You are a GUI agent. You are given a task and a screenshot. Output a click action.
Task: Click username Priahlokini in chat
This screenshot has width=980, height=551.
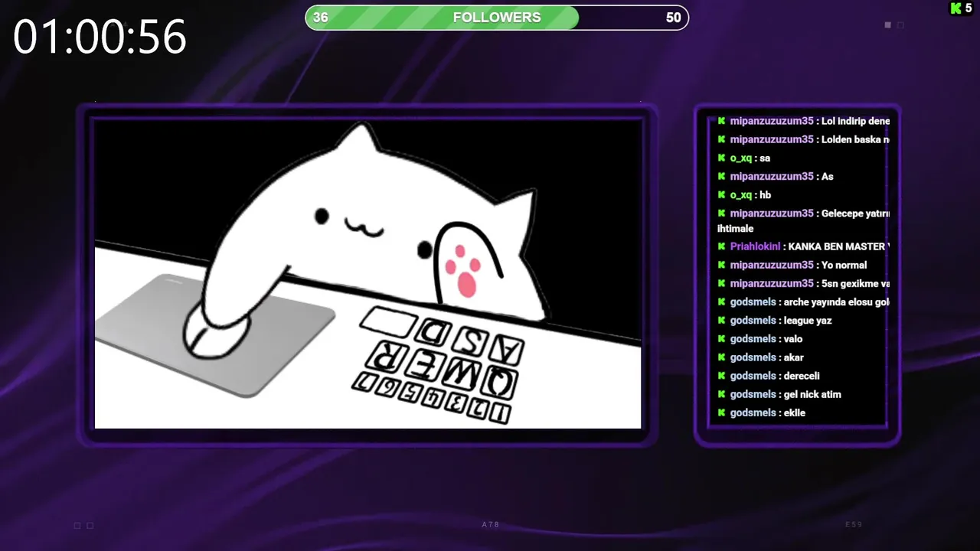[755, 246]
